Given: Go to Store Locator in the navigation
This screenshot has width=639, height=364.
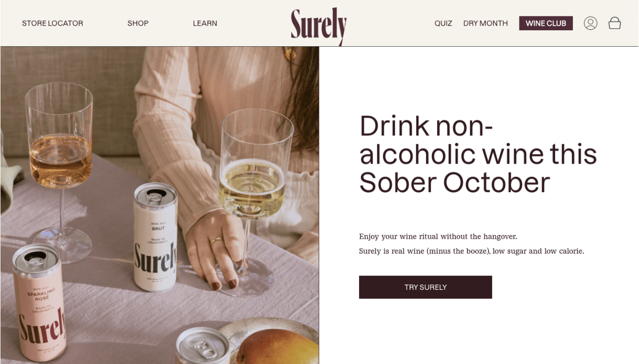Looking at the screenshot, I should (53, 23).
